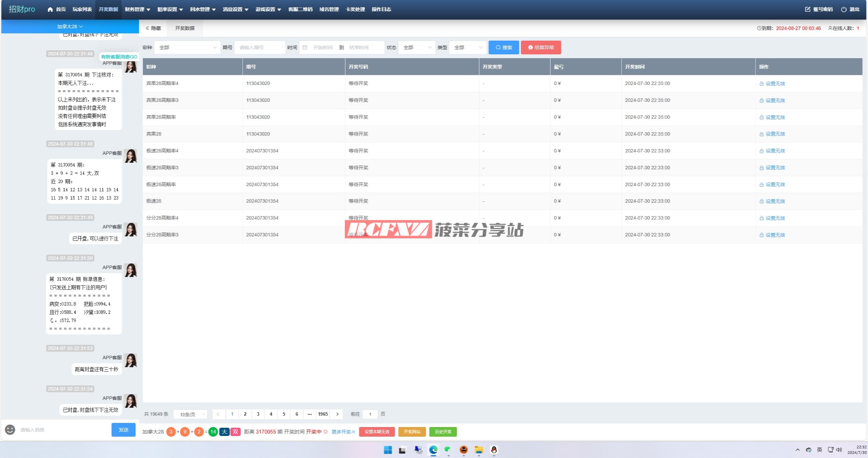Image resolution: width=868 pixels, height=458 pixels.
Task: Open the Windows Start menu
Action: point(388,450)
